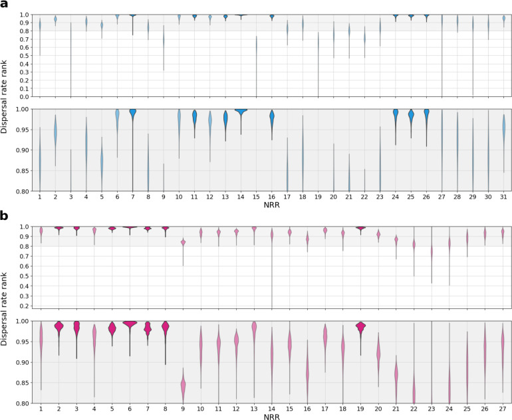Click the bold panel label "a"
The width and height of the screenshot is (512, 420).
tap(3, 4)
